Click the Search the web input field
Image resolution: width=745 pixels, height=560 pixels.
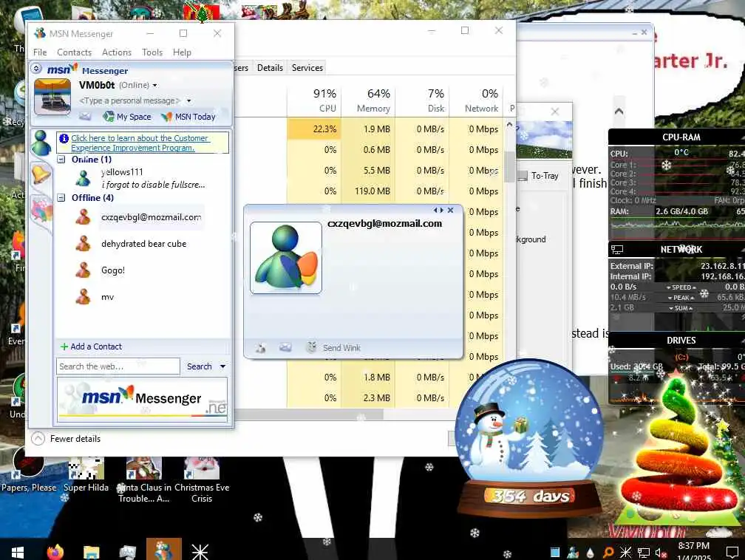(x=118, y=366)
